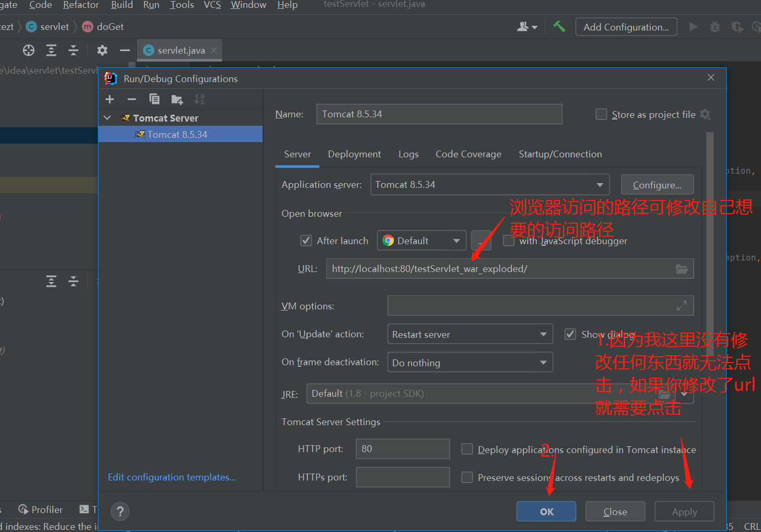761x532 pixels.
Task: Open the Tools menu
Action: (x=182, y=5)
